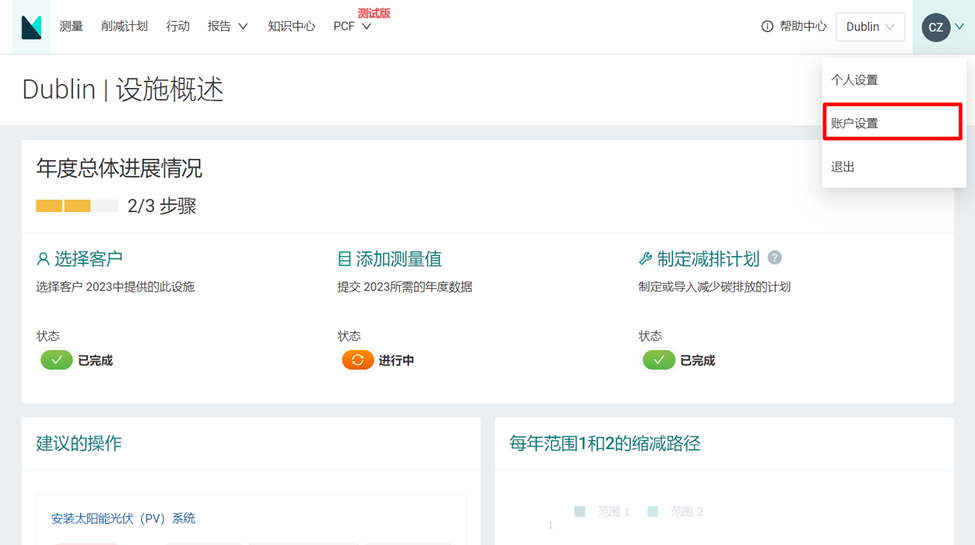Screen dimensions: 975x545
Task: Click green checkmark status under 制定减排计划
Action: point(658,360)
